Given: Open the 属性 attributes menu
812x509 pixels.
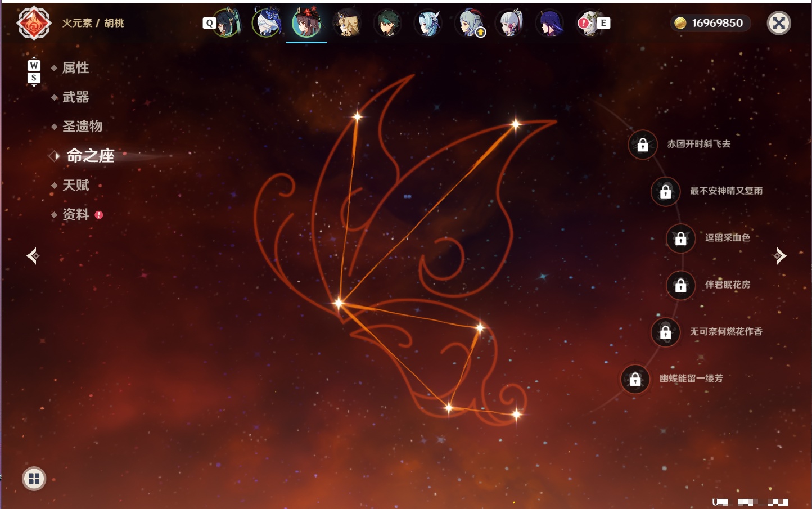Looking at the screenshot, I should point(75,68).
